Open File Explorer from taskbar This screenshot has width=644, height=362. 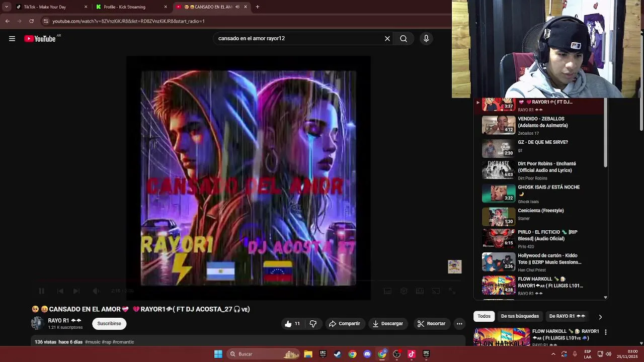pos(308,354)
